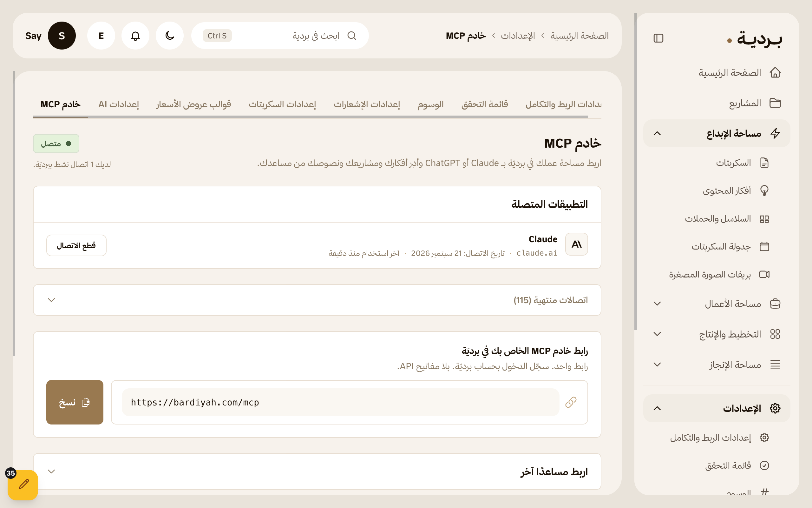Click the magnifier search icon
Viewport: 812px width, 508px height.
tap(351, 36)
